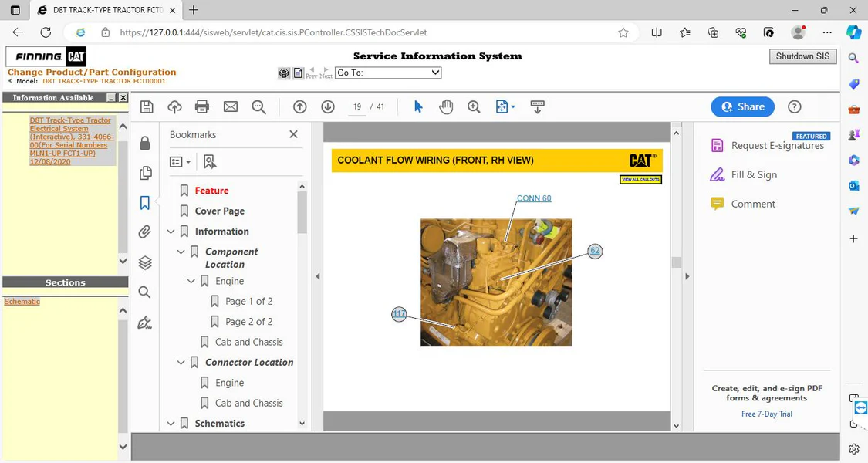
Task: Go to next page with down arrow
Action: [328, 107]
